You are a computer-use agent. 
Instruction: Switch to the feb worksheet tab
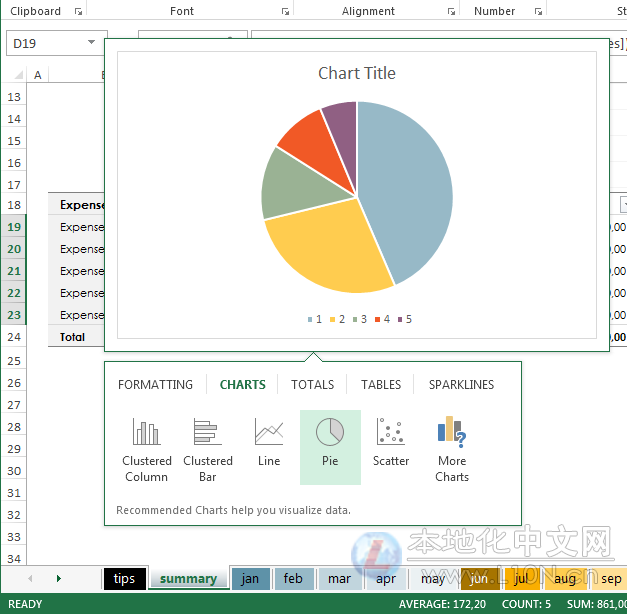pos(293,579)
